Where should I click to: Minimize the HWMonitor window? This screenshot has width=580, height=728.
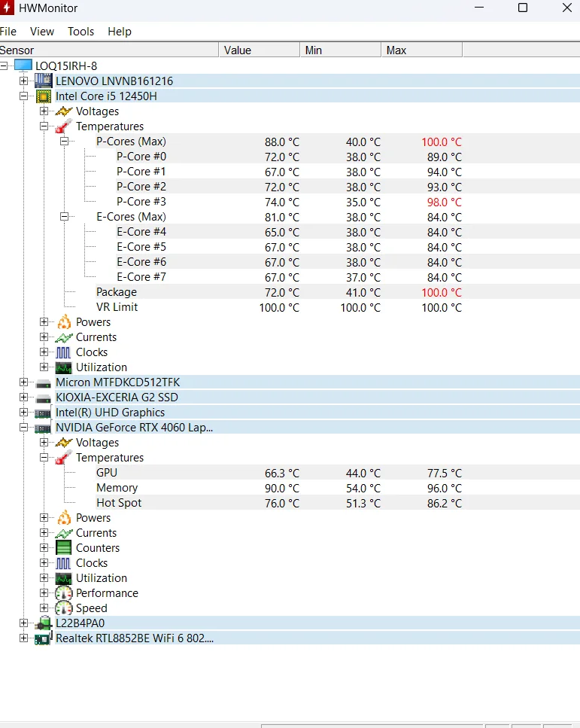(x=479, y=8)
